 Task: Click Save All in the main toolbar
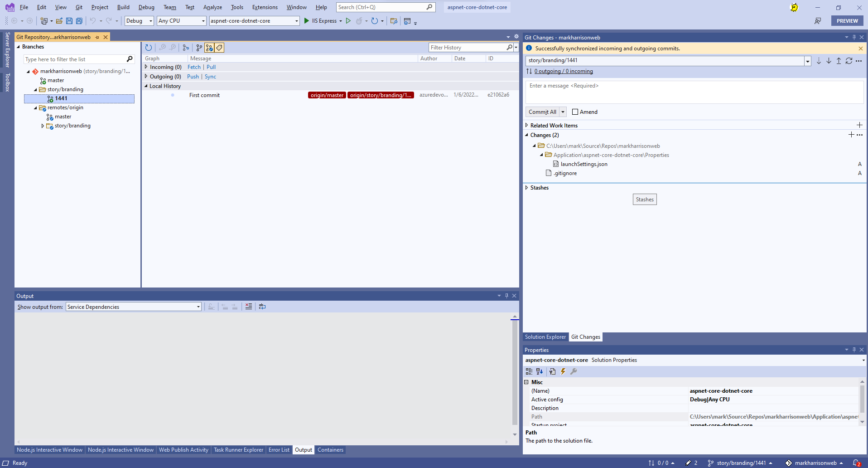79,21
